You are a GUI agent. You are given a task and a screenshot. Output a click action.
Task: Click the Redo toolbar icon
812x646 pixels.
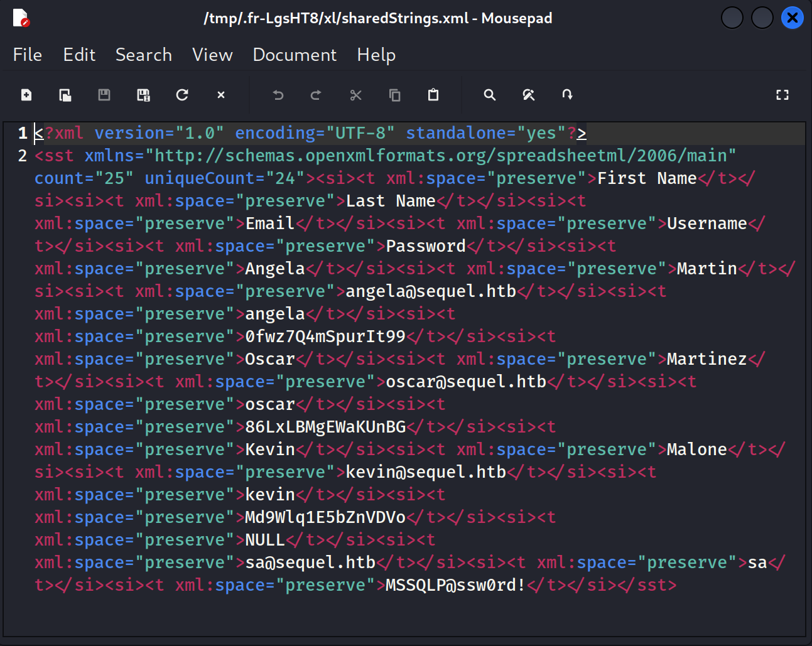[x=317, y=95]
